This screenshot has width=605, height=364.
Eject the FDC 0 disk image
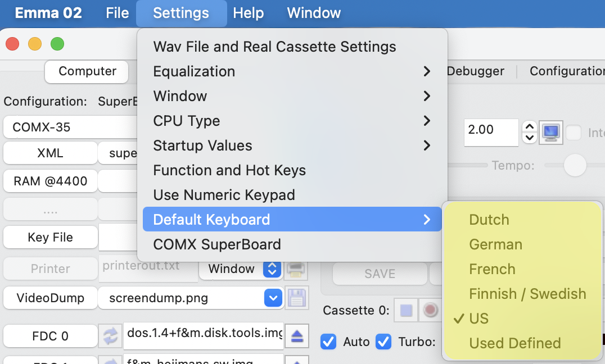(x=297, y=336)
